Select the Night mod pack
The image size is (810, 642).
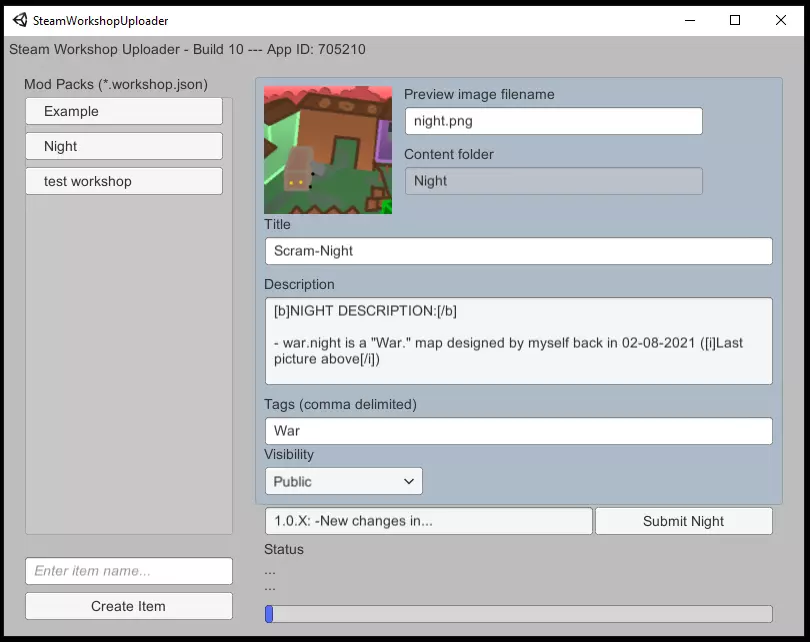pyautogui.click(x=124, y=146)
